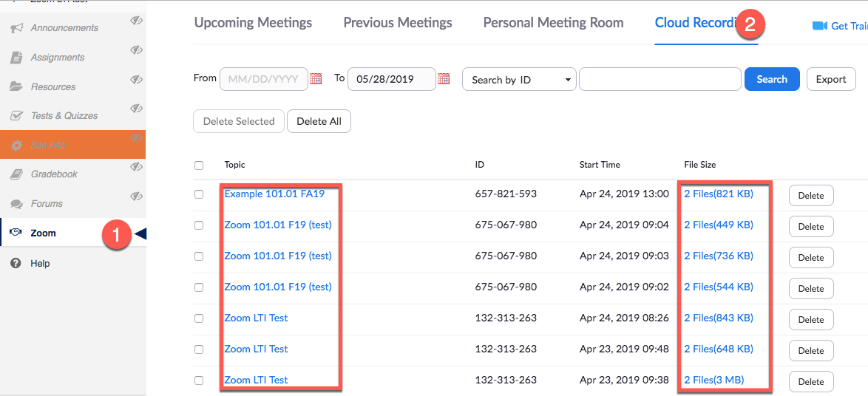
Task: Click the Forums speech bubble icon
Action: [16, 204]
